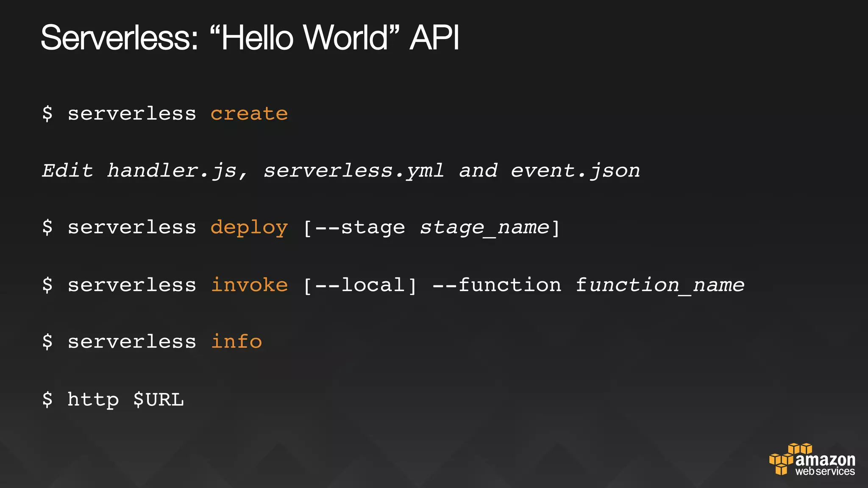
Task: Click the italic "function_name" placeholder
Action: pyautogui.click(x=659, y=285)
